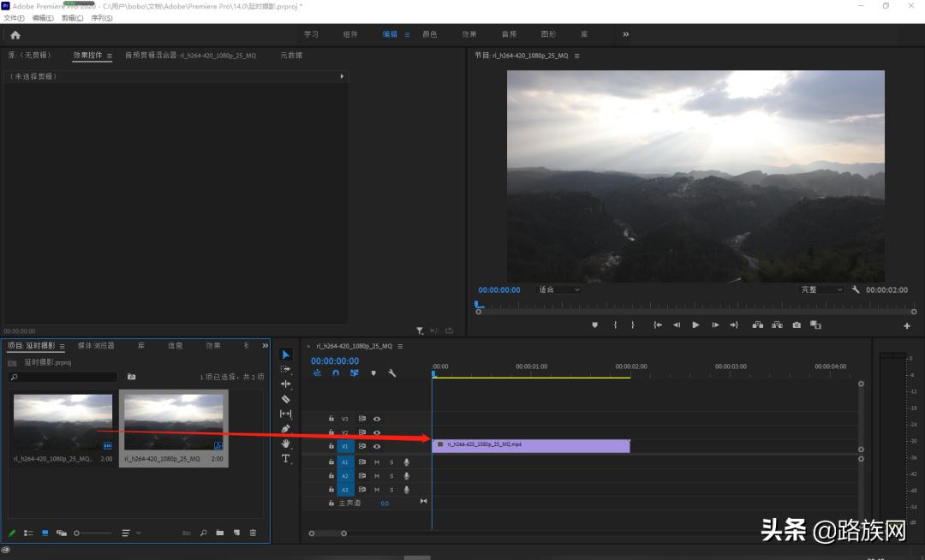This screenshot has height=560, width=925.
Task: Add a marker in the Program monitor
Action: pos(594,325)
